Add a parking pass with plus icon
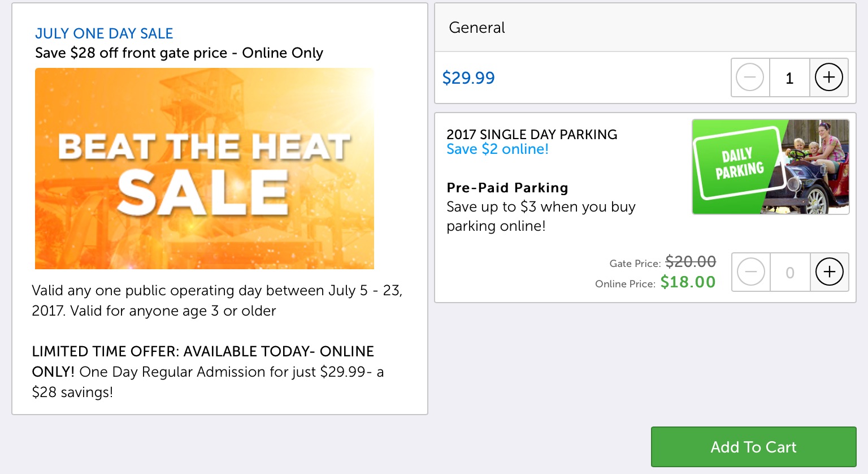This screenshot has height=474, width=868. coord(829,272)
